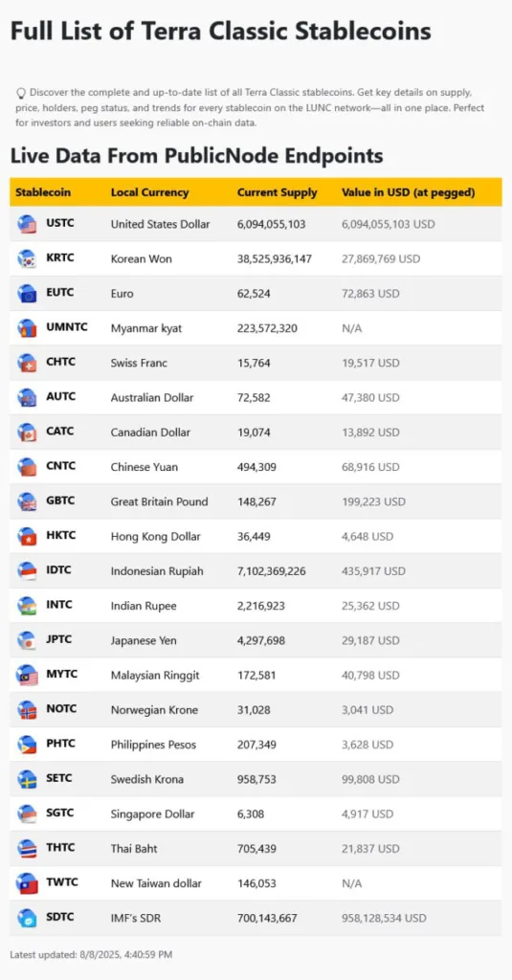
Task: Click the Stablecoin column header
Action: tap(43, 192)
